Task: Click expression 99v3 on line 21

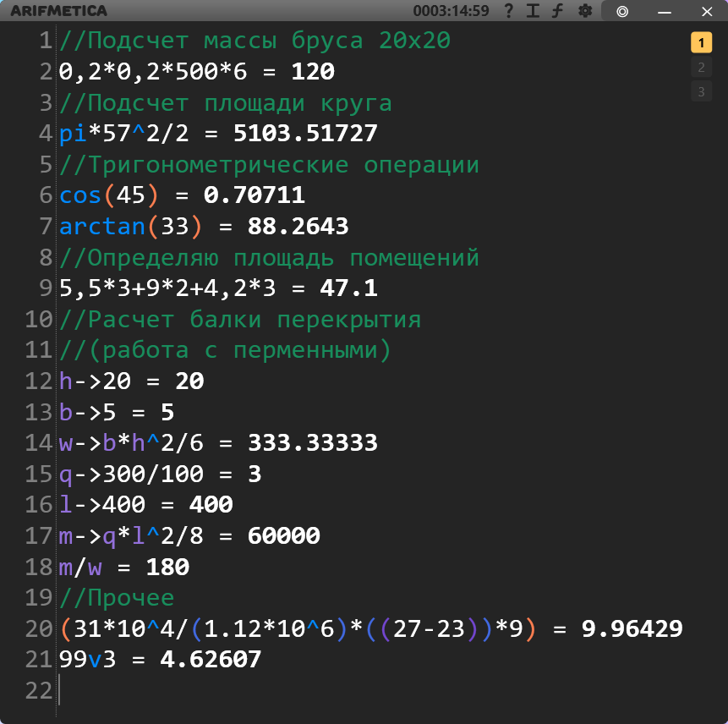Action: [x=87, y=660]
